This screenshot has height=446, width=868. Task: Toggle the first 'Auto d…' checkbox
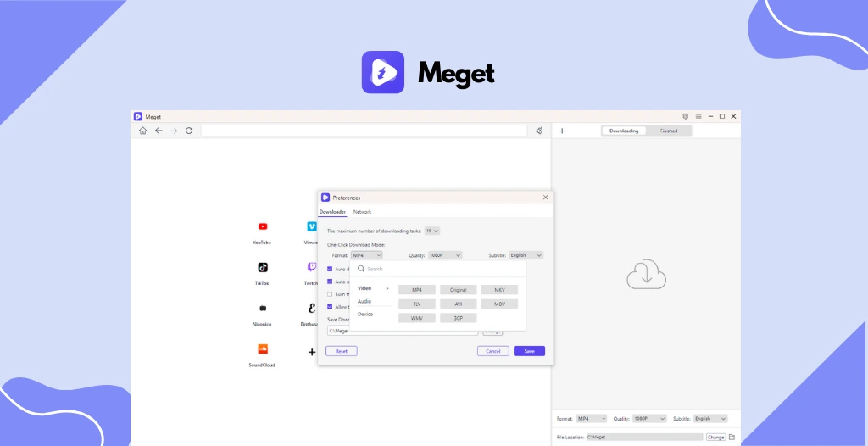tap(330, 269)
